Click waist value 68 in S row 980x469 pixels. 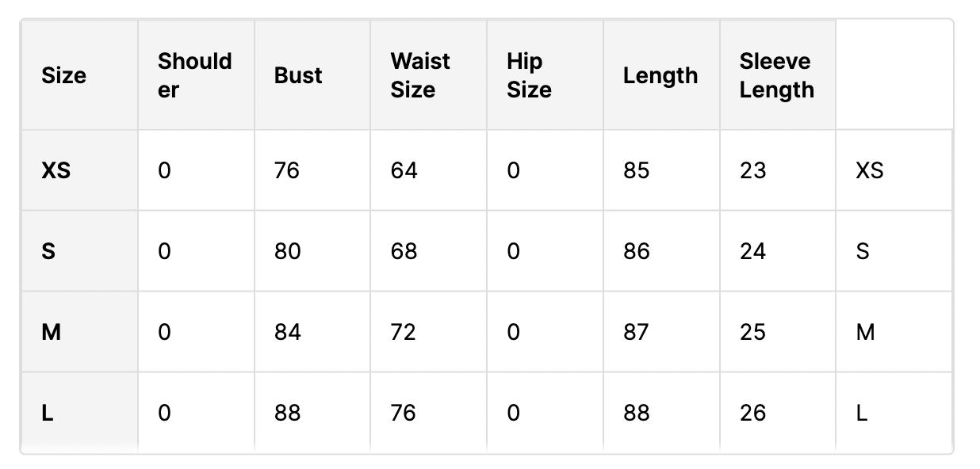click(x=404, y=251)
